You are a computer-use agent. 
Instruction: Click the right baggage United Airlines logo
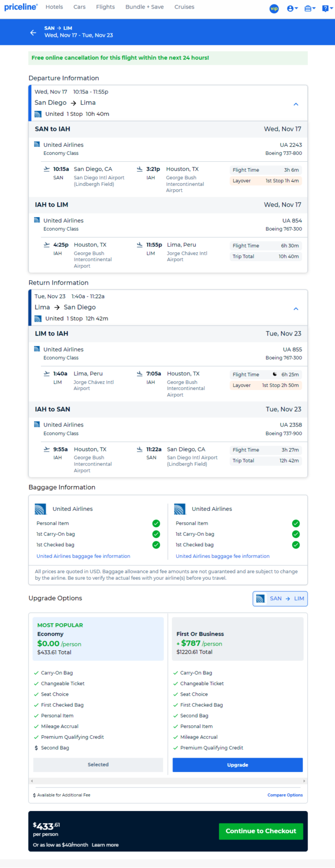(x=180, y=509)
